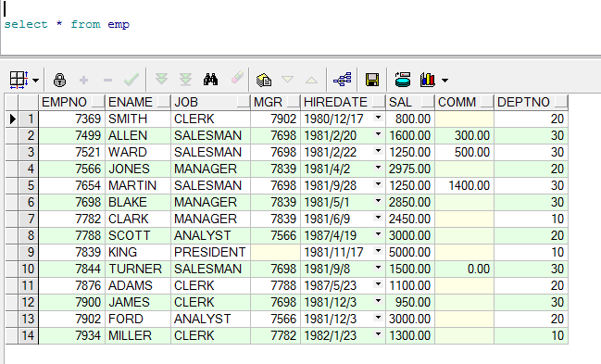Click the PRESIDENT job cell

[211, 252]
